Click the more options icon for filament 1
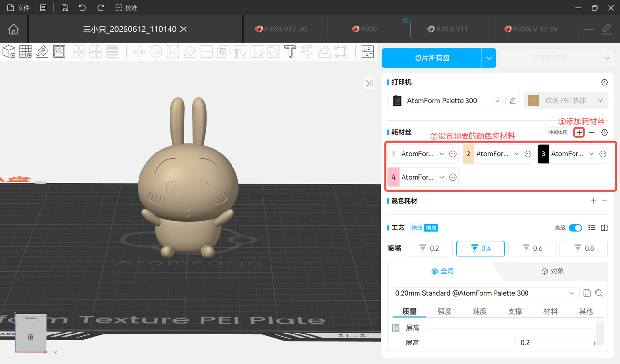The width and height of the screenshot is (620, 364). (x=453, y=154)
